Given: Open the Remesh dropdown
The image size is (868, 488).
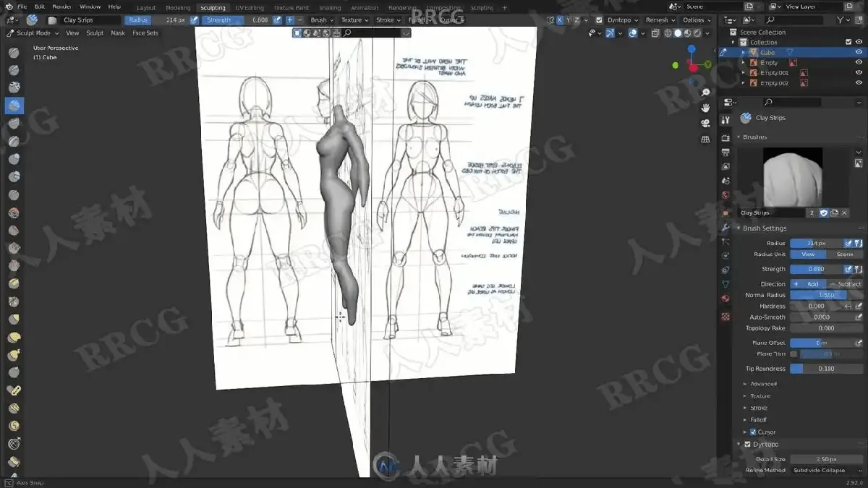Looking at the screenshot, I should 660,20.
